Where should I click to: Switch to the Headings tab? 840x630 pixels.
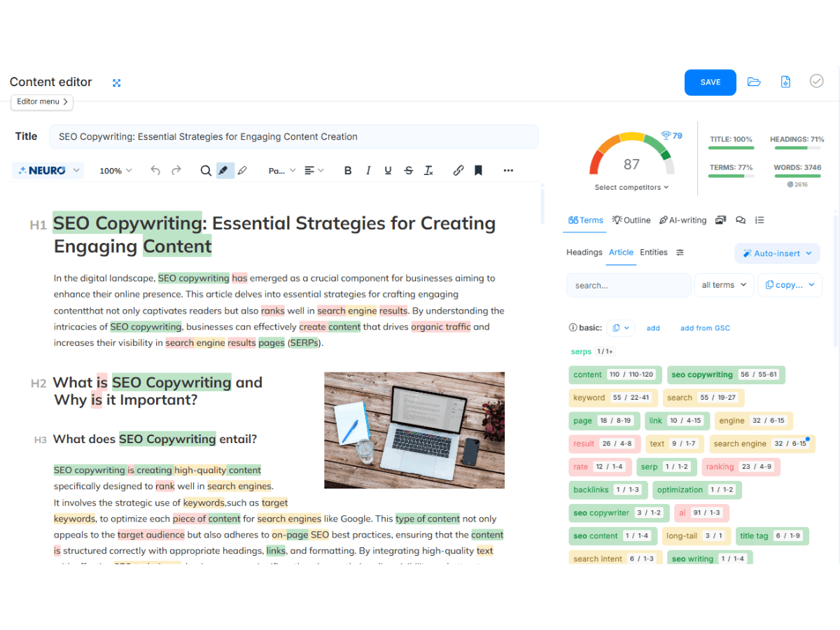(x=584, y=252)
